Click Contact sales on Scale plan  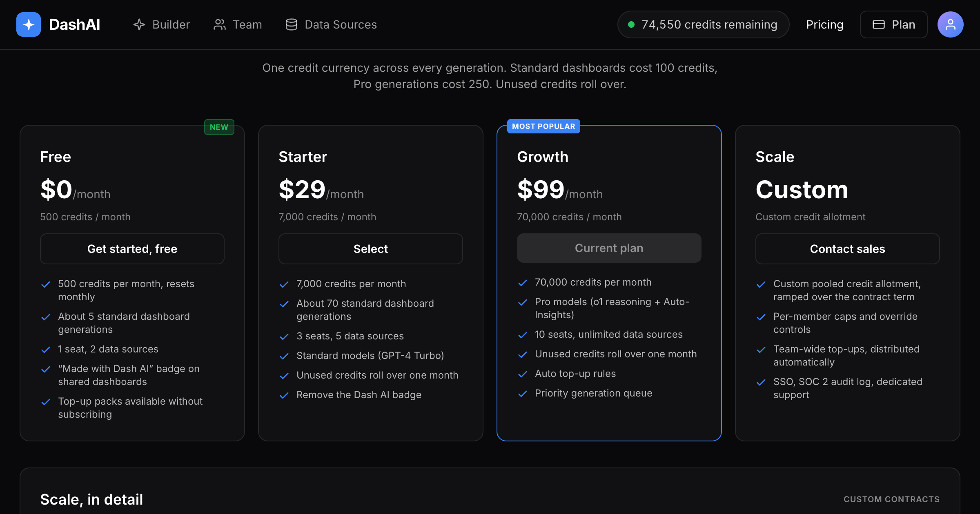point(848,249)
